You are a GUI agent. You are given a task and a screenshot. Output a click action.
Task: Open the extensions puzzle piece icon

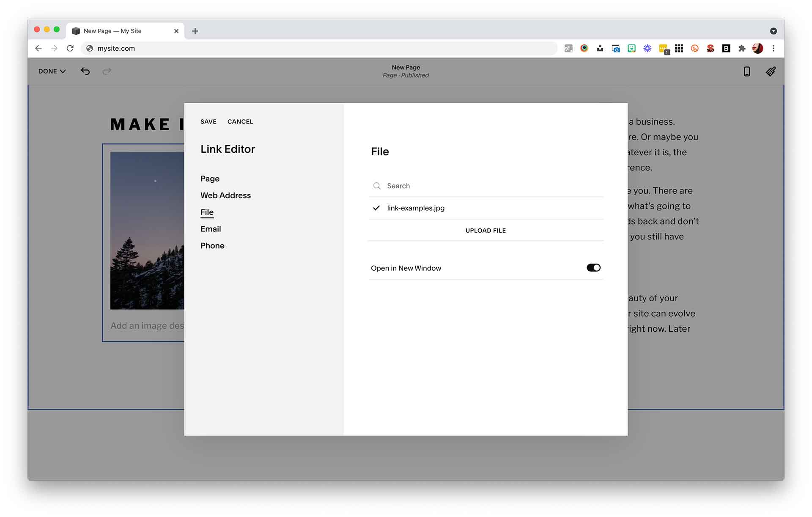pyautogui.click(x=742, y=48)
